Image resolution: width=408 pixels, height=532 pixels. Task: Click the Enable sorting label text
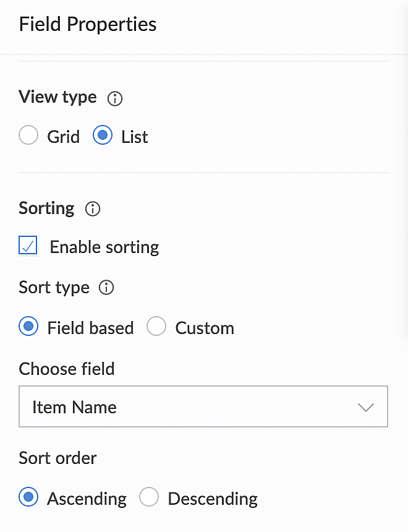click(x=104, y=247)
